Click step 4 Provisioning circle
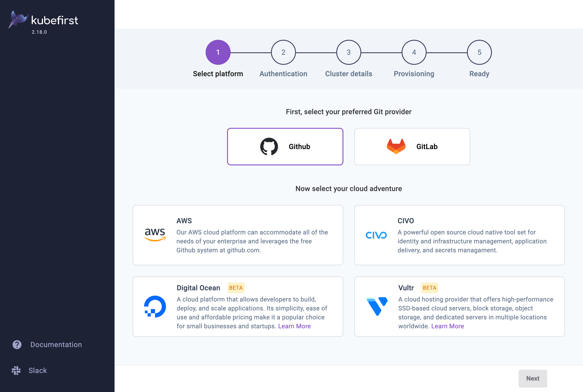This screenshot has height=392, width=583. tap(414, 52)
